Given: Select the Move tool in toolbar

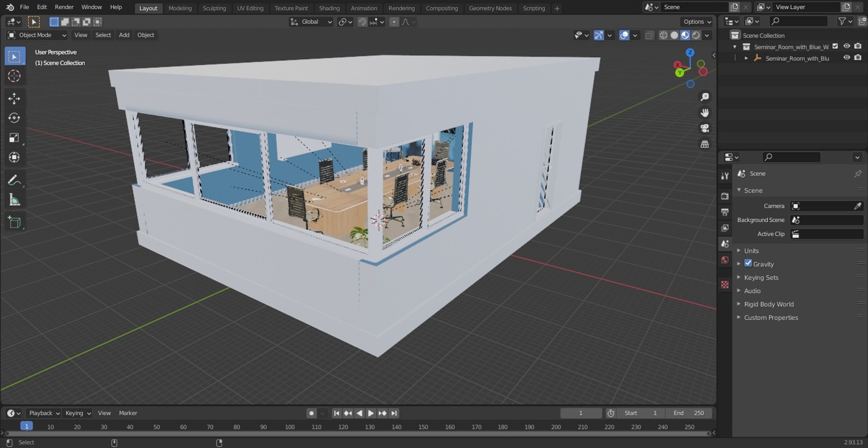Looking at the screenshot, I should point(14,99).
